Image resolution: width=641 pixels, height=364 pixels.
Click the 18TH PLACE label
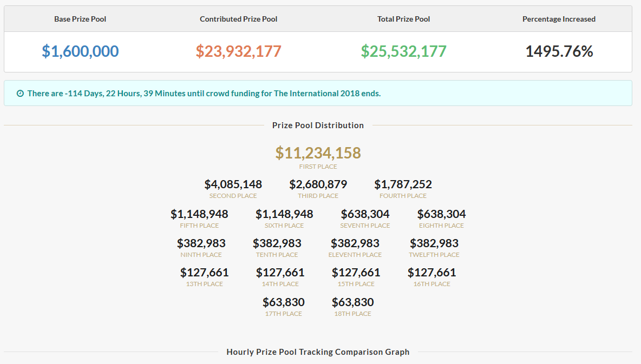click(x=353, y=314)
